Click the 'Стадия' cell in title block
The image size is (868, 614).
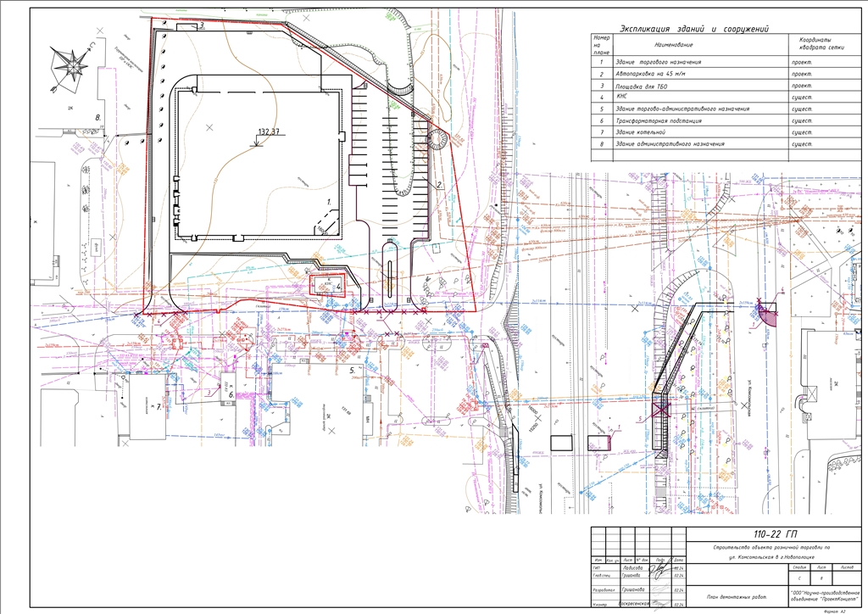tap(800, 566)
